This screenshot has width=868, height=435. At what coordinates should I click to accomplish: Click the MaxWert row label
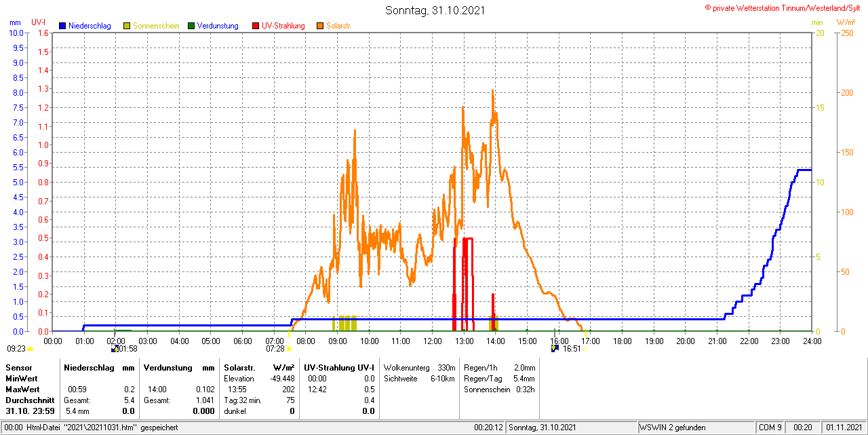(23, 390)
